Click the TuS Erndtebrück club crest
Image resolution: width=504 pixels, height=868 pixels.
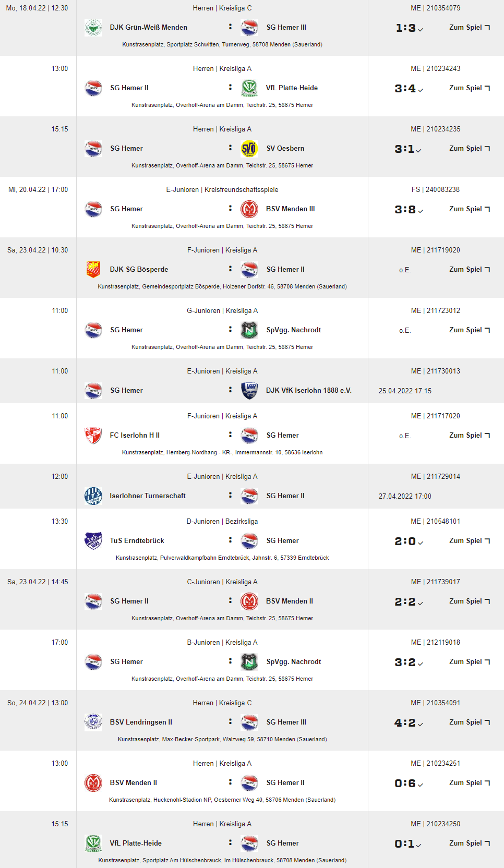click(x=93, y=541)
